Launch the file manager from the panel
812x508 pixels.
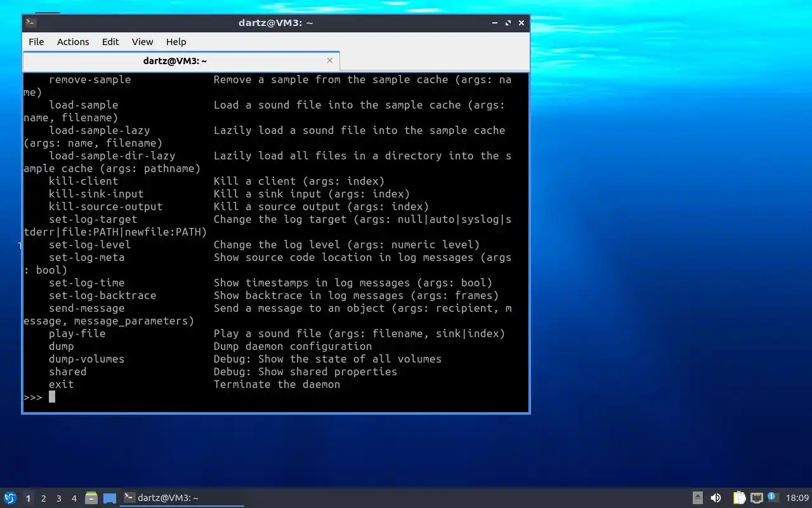click(x=91, y=498)
